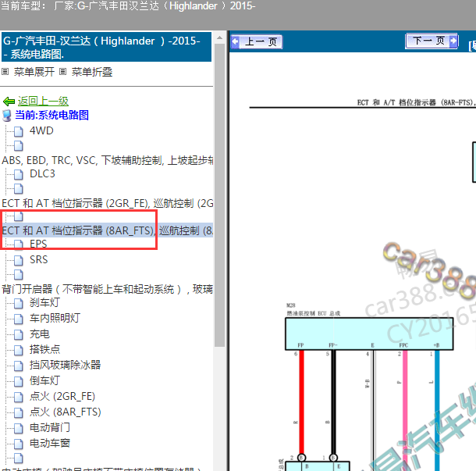Click the page icon above the 背门开启器 entry

(18, 275)
